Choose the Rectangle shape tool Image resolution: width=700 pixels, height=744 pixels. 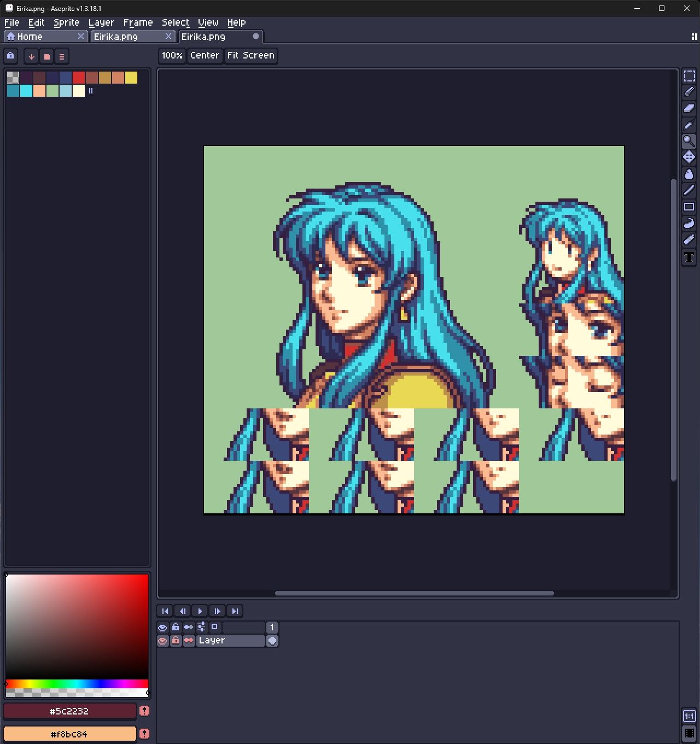[x=689, y=207]
